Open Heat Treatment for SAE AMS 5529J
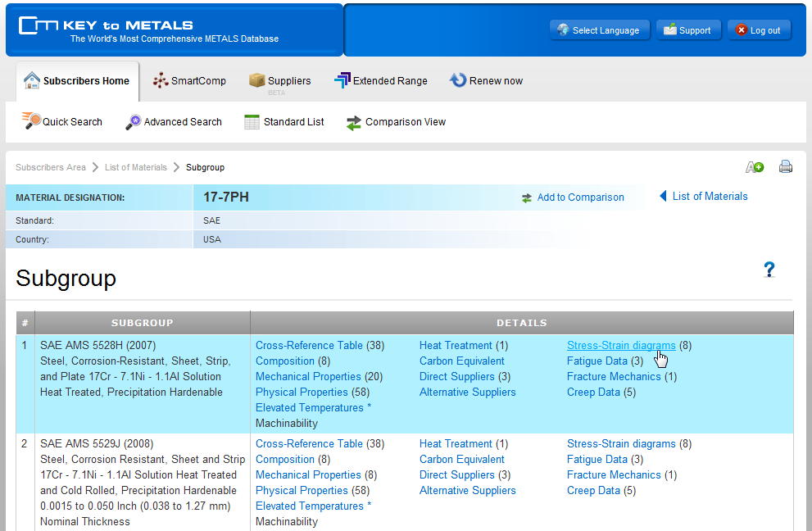This screenshot has height=531, width=812. tap(456, 444)
